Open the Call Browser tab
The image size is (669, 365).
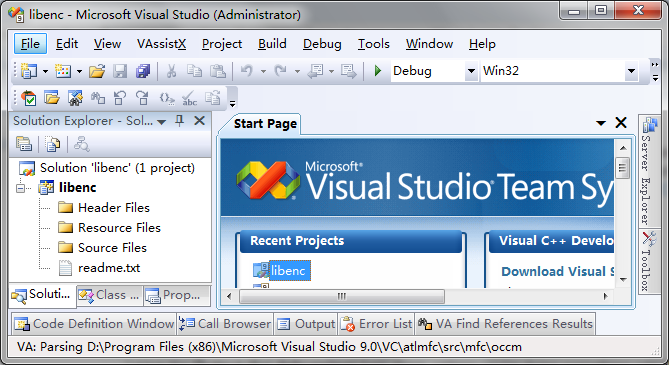(225, 324)
